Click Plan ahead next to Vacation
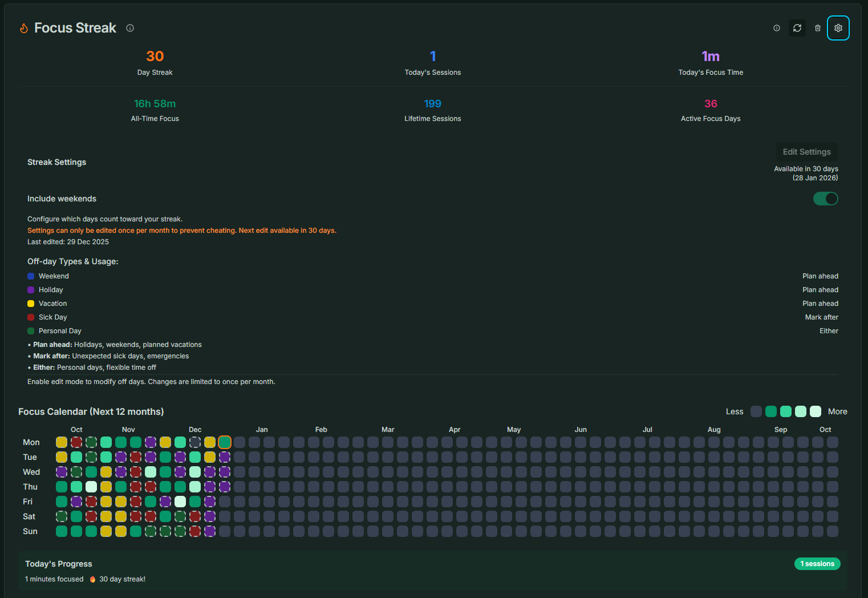 pos(820,303)
